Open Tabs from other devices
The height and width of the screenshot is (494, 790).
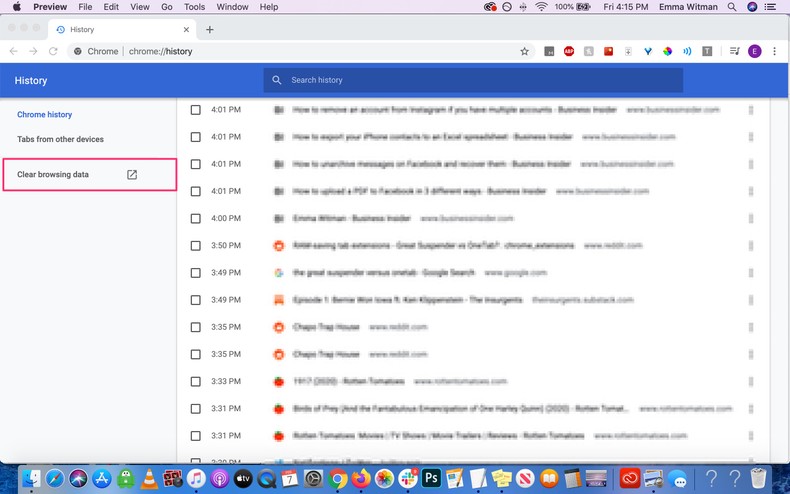(60, 139)
